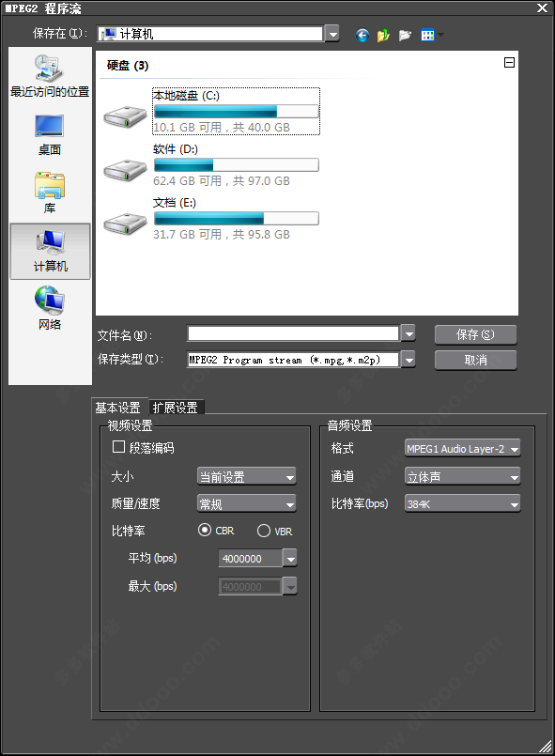Click the back navigation arrow icon
555x756 pixels.
click(x=362, y=35)
